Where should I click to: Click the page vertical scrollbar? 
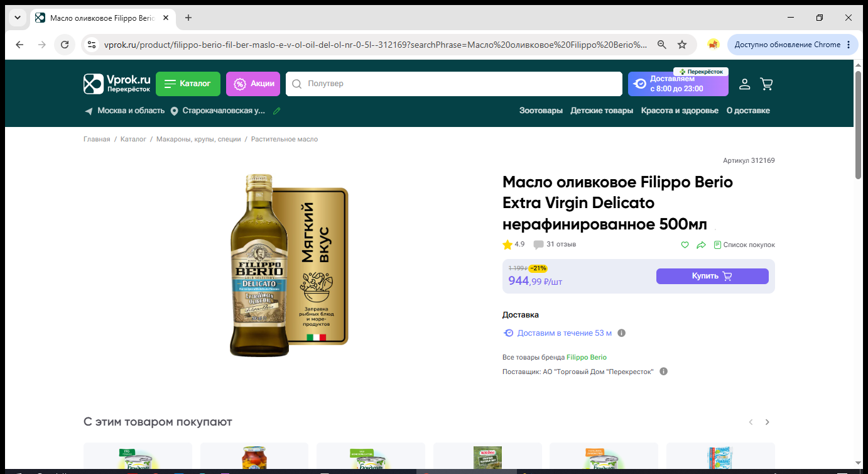point(859,125)
